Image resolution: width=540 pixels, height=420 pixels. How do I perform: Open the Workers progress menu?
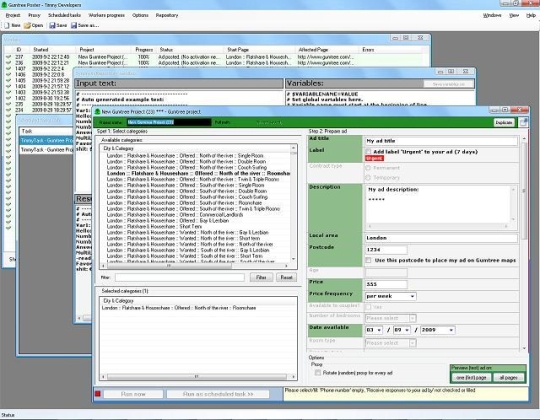(x=106, y=15)
